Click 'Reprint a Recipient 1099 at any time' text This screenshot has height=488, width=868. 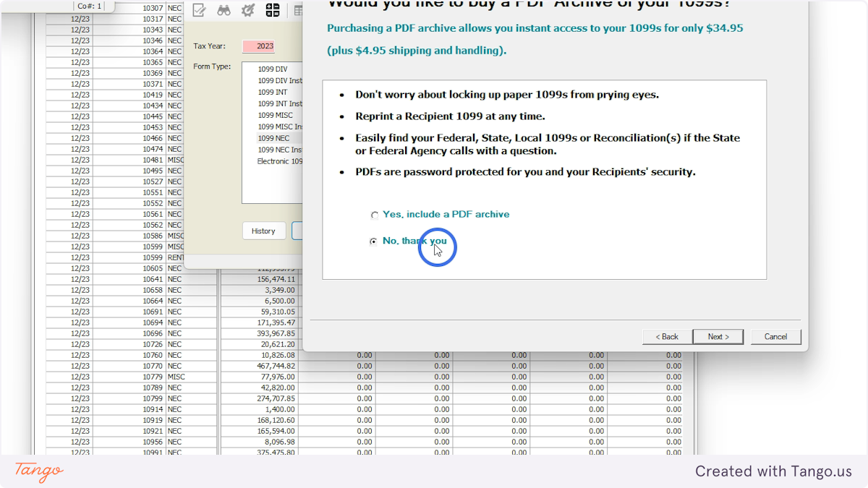pyautogui.click(x=450, y=116)
